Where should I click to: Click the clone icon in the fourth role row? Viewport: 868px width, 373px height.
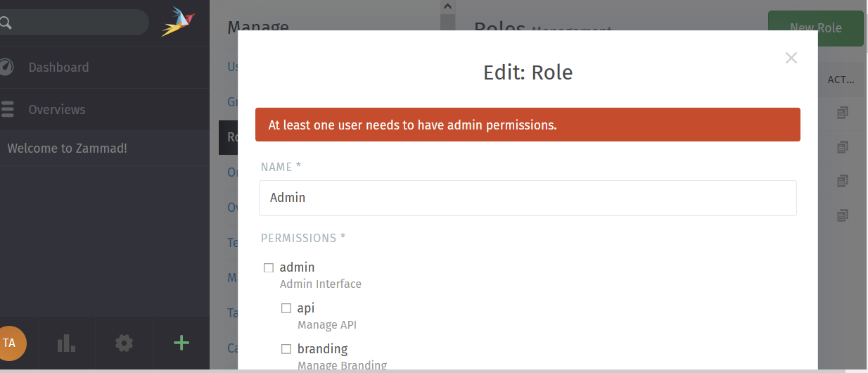(843, 215)
